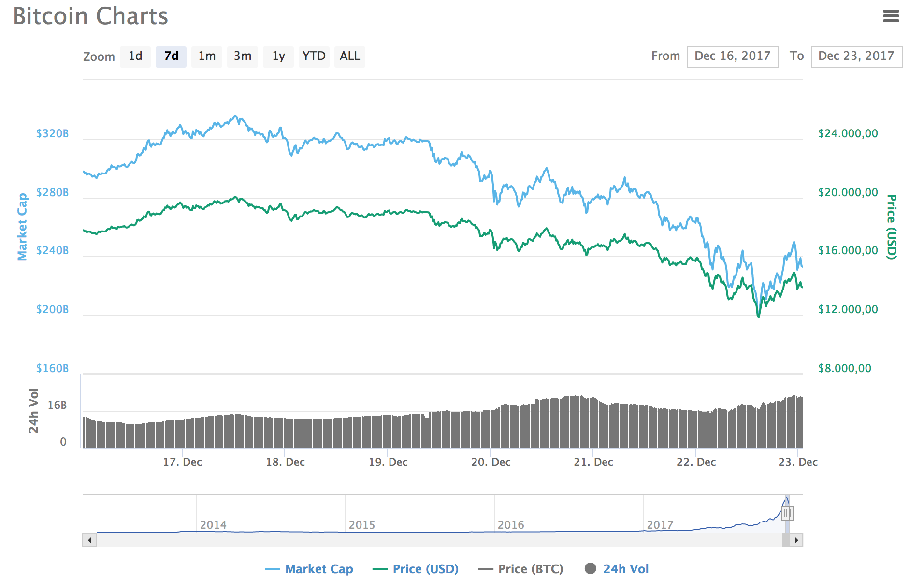The image size is (924, 580).
Task: Click the 24h Vol axis title
Action: [x=33, y=410]
